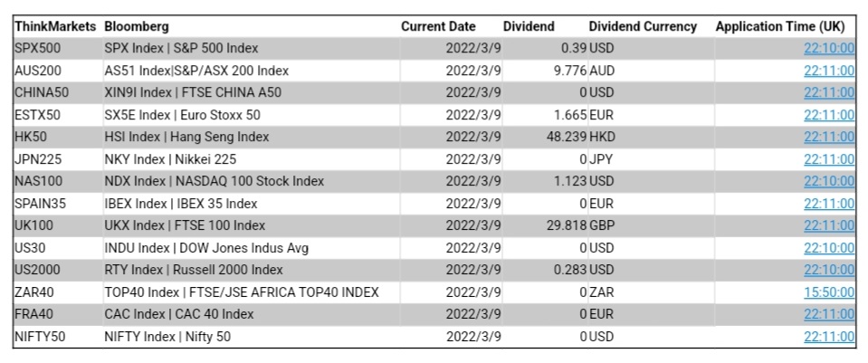Select the 'UKX Index | FTSE 100 Index' cell
This screenshot has width=868, height=363.
pos(185,225)
